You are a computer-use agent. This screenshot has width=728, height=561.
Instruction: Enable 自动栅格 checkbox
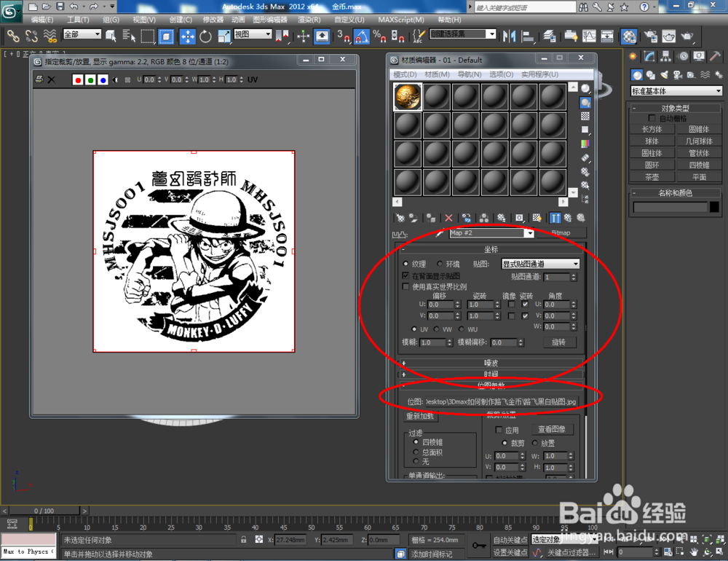[x=652, y=118]
